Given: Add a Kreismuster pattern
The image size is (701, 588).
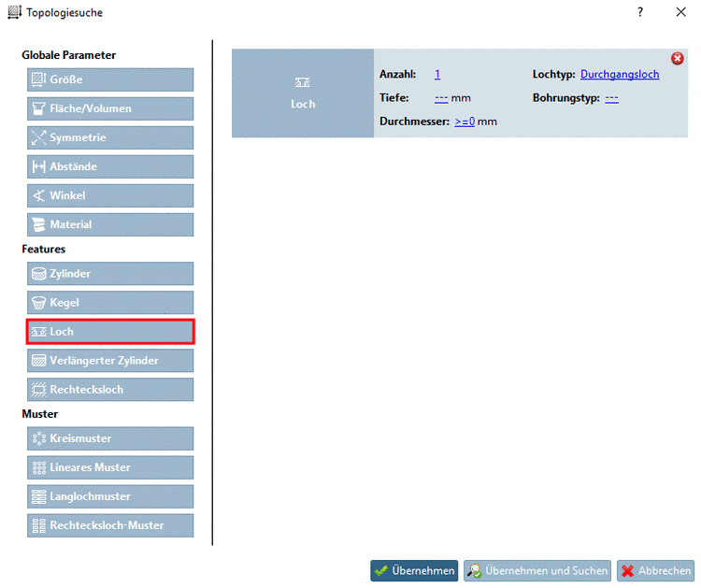Looking at the screenshot, I should 110,438.
